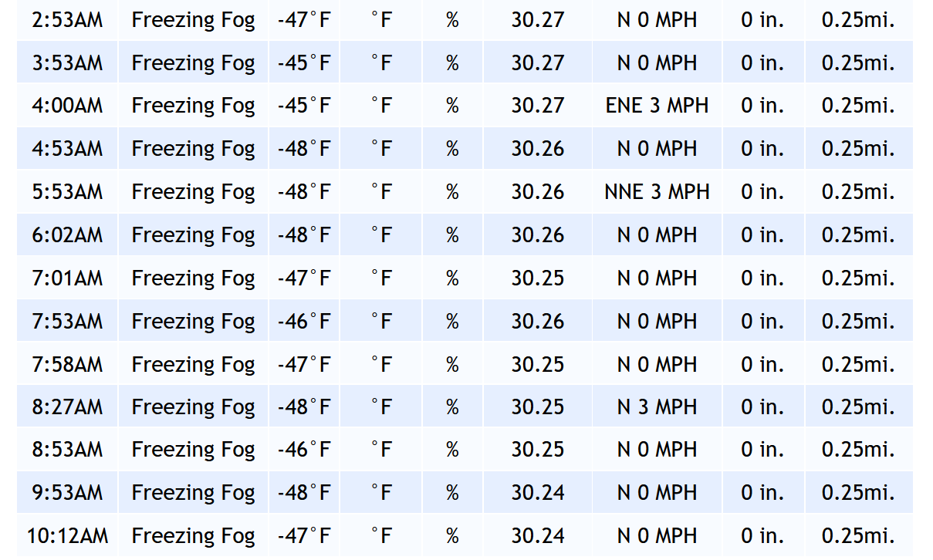Click the 30.27 pressure in 2:53AM row
The height and width of the screenshot is (560, 933).
pyautogui.click(x=538, y=20)
